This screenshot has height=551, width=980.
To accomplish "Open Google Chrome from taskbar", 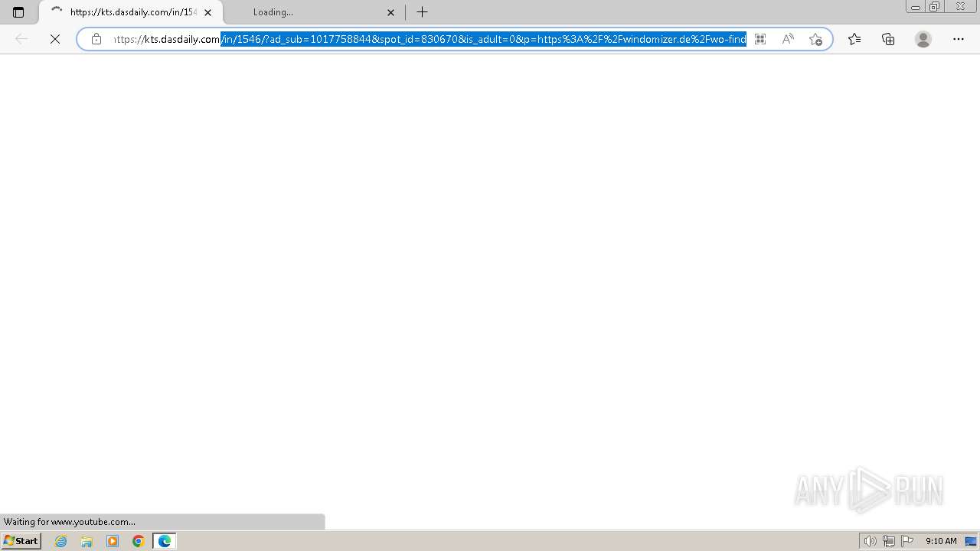I will 139,541.
